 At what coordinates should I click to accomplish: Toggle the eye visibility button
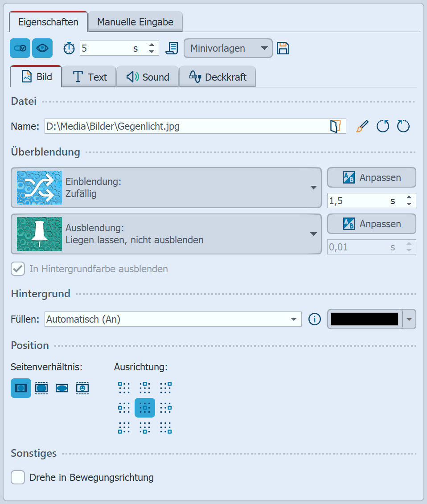click(x=42, y=48)
